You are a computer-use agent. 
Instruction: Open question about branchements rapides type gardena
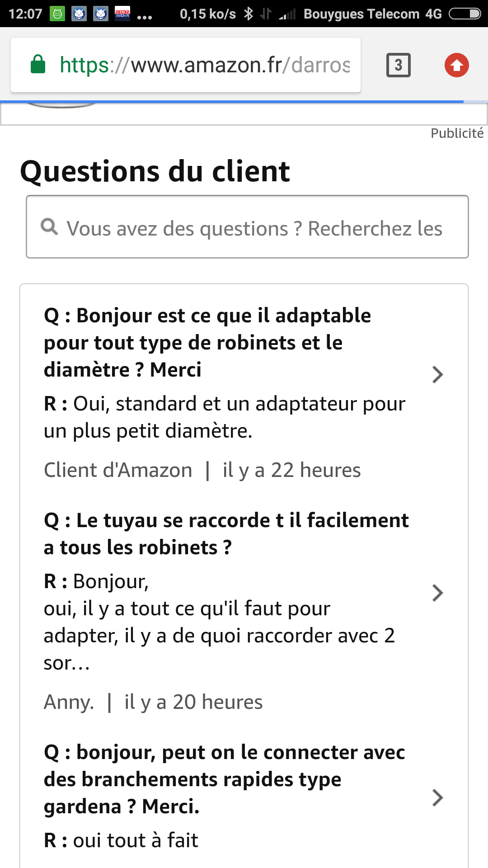[x=224, y=779]
